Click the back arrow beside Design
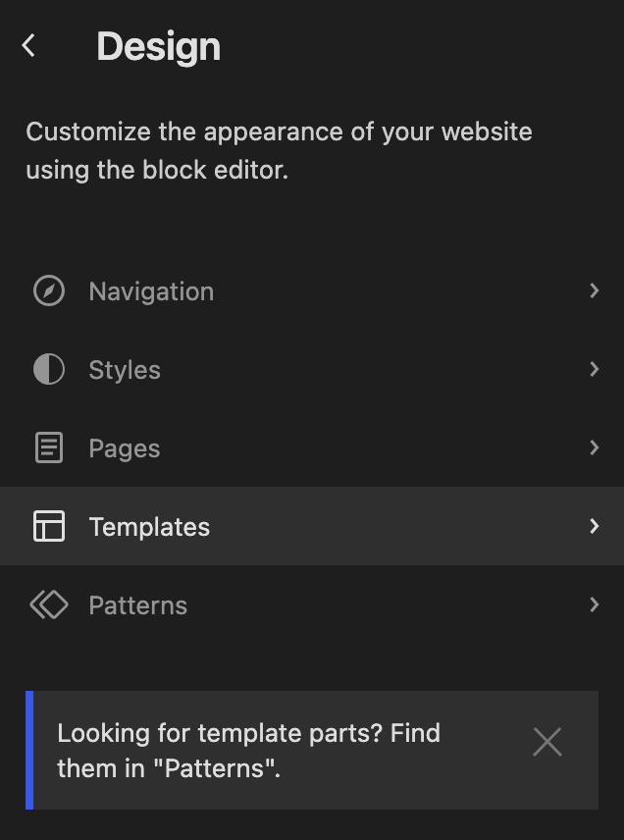 [x=28, y=46]
